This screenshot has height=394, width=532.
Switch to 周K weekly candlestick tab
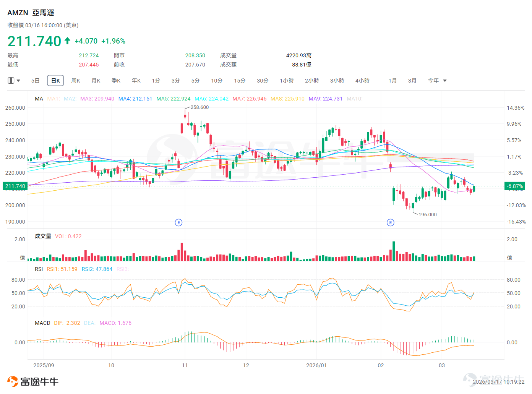pyautogui.click(x=76, y=81)
